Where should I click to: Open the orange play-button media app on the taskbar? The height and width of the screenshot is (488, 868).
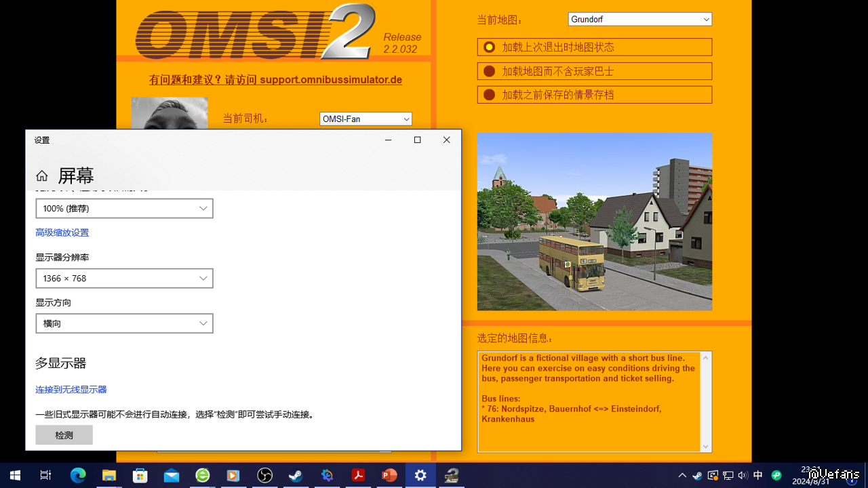click(x=233, y=475)
